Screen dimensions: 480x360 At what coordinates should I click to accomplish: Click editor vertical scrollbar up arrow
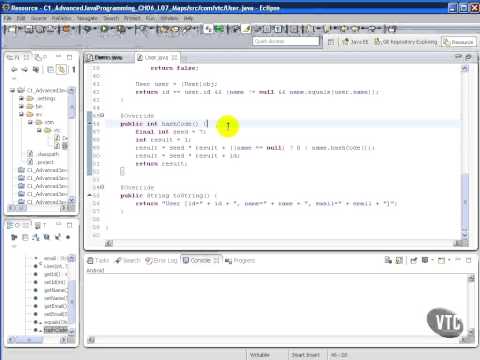point(465,68)
